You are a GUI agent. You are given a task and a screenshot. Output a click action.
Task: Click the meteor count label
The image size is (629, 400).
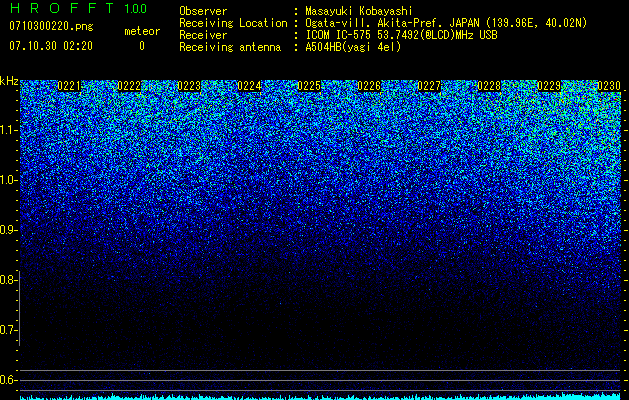(x=142, y=31)
